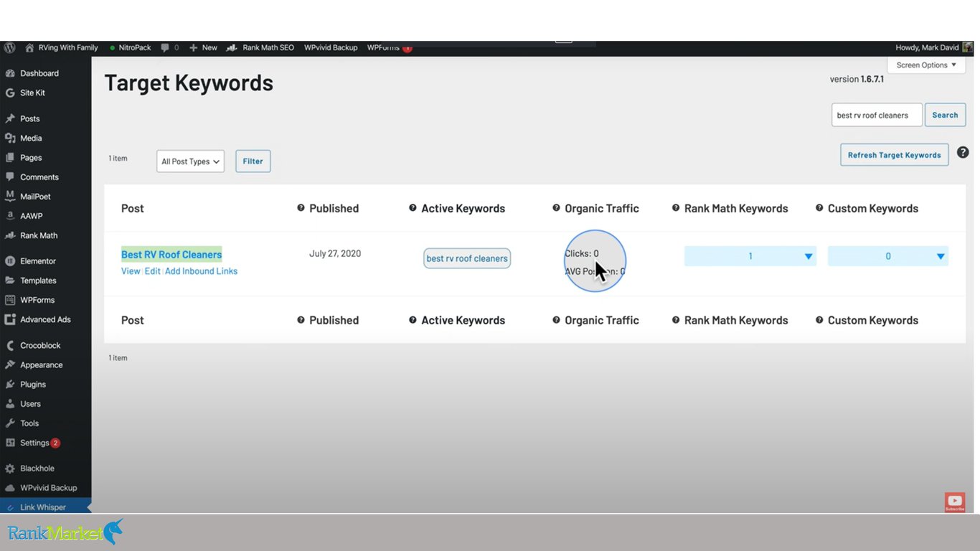Image resolution: width=980 pixels, height=551 pixels.
Task: Click the Search button
Action: 945,115
